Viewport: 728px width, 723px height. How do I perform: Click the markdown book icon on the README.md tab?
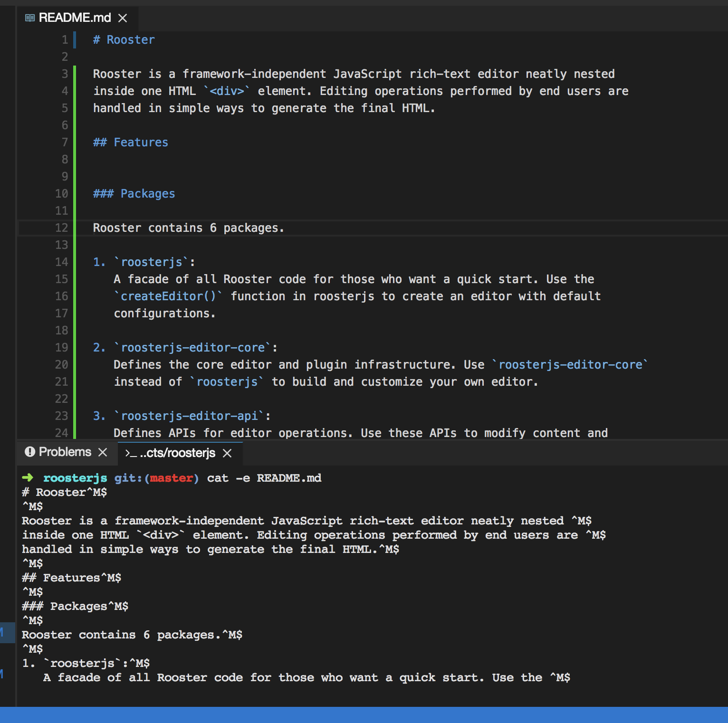click(30, 18)
